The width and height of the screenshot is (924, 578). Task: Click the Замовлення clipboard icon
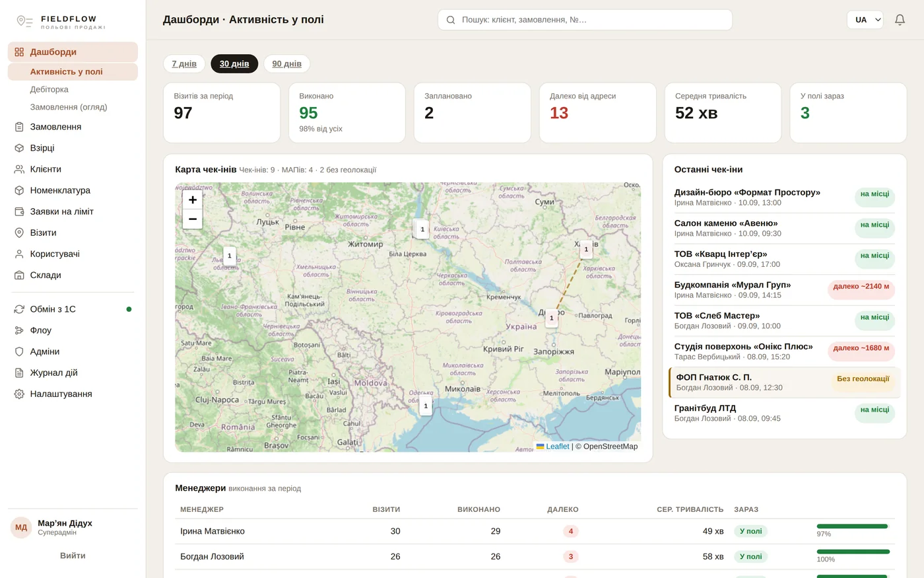pos(19,127)
